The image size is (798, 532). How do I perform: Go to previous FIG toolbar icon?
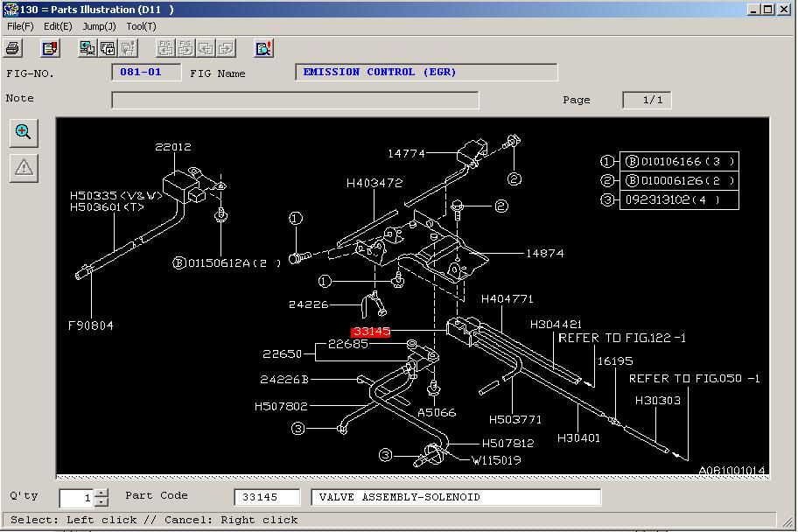(x=164, y=48)
